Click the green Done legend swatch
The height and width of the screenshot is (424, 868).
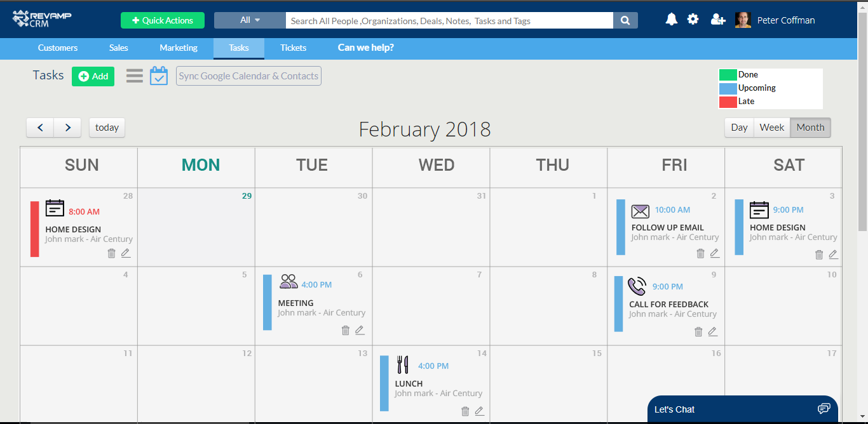[728, 75]
